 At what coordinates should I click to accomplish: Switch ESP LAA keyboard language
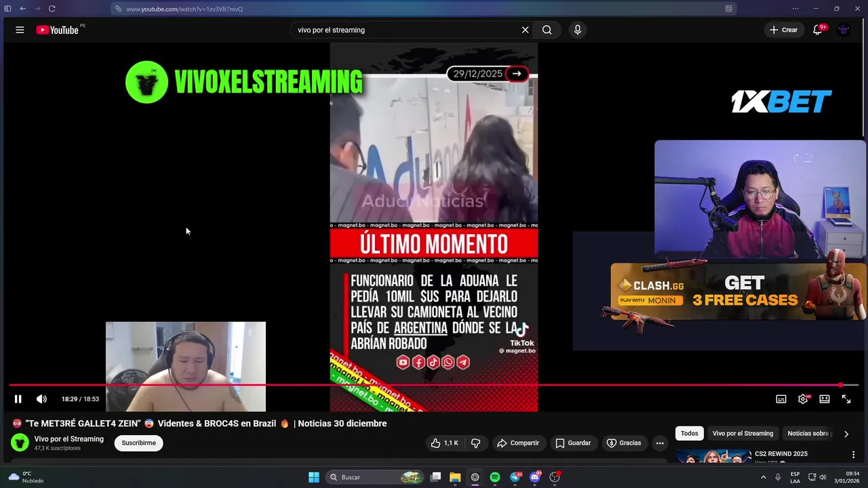(795, 477)
